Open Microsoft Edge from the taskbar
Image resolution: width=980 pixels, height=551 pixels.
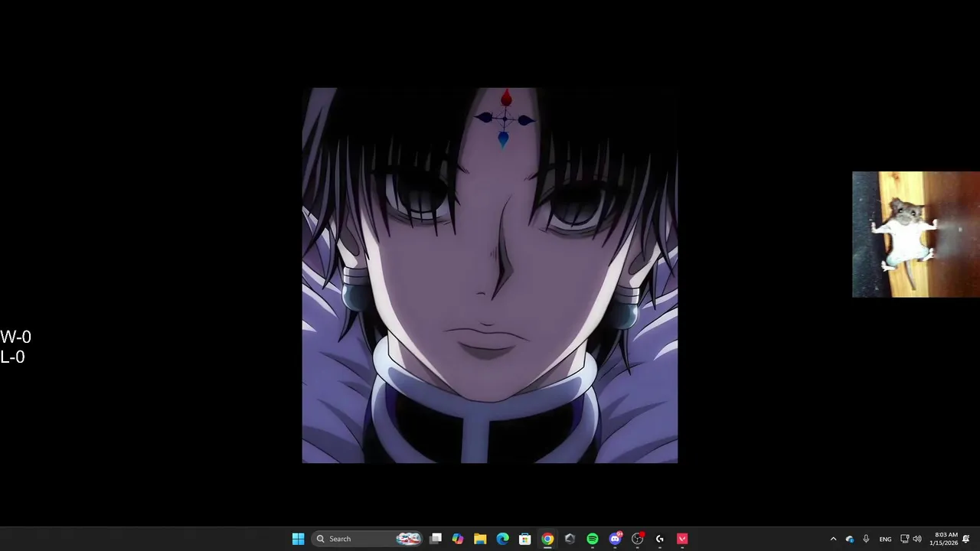(x=502, y=539)
